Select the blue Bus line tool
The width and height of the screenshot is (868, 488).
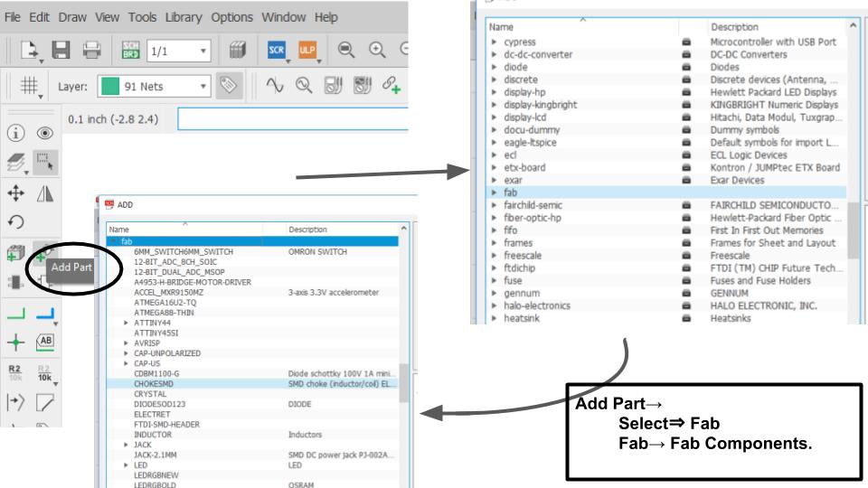point(45,314)
